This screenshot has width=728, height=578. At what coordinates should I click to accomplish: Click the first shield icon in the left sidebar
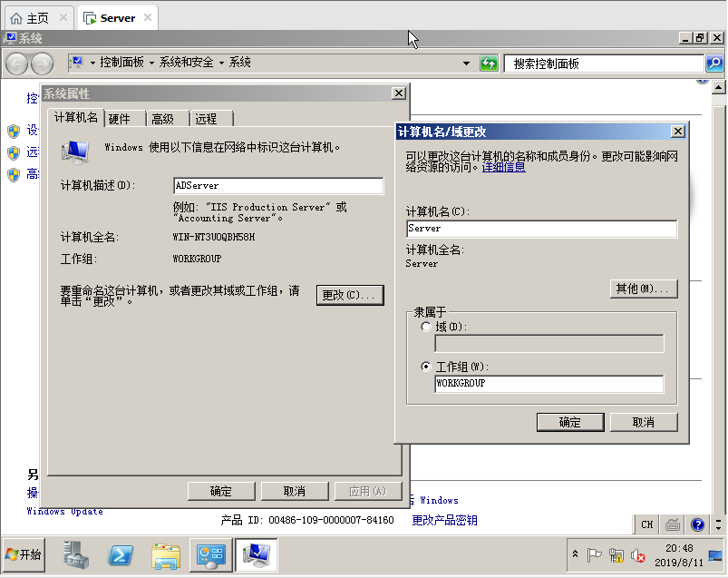14,131
